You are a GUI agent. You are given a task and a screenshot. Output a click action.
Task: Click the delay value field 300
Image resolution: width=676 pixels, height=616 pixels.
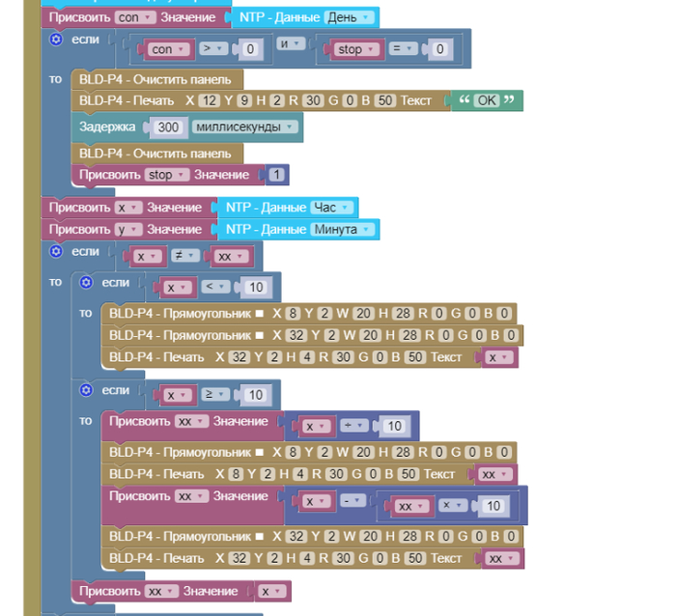(x=168, y=127)
